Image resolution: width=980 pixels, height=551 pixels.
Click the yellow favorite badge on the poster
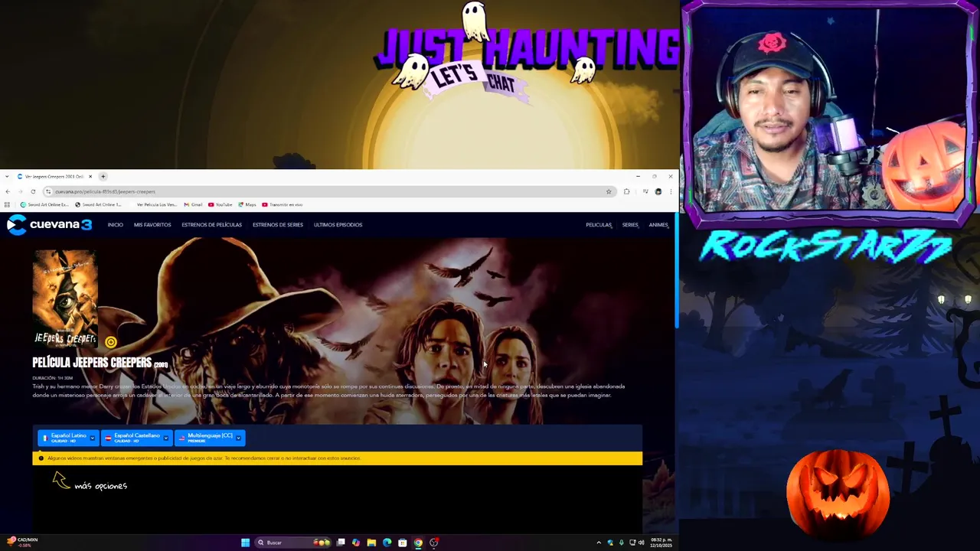(x=111, y=342)
